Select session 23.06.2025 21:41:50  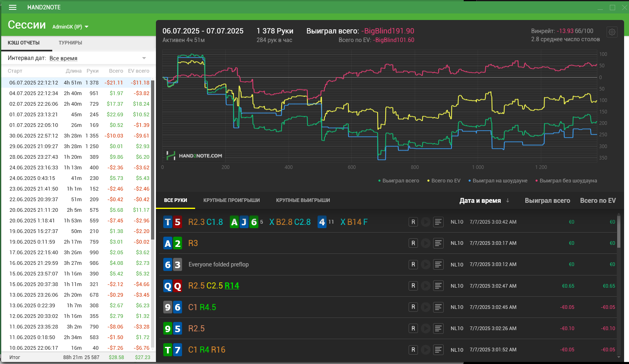(x=76, y=189)
